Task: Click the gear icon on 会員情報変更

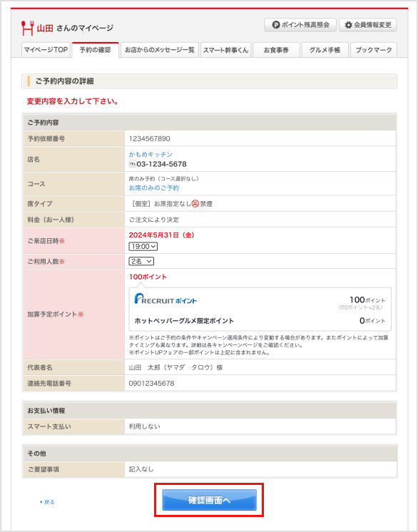Action: coord(348,25)
